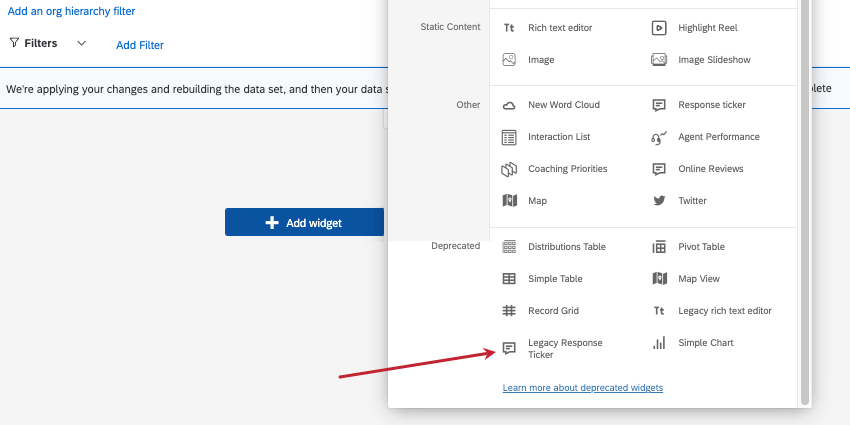Click the Filters funnel icon

tap(14, 42)
